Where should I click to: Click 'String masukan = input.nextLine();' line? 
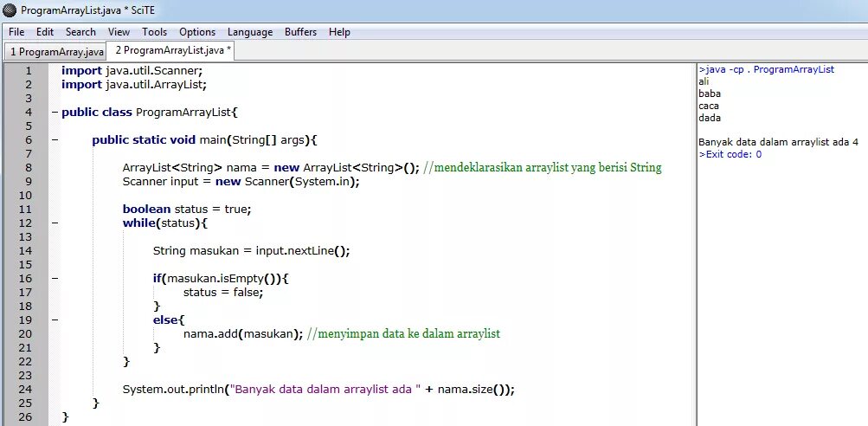pos(252,251)
